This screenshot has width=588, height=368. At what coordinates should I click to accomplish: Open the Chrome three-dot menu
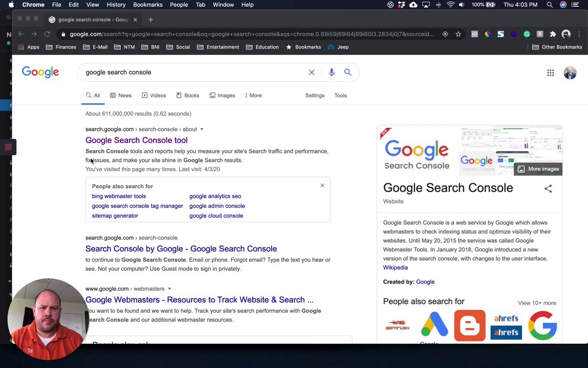coord(579,34)
